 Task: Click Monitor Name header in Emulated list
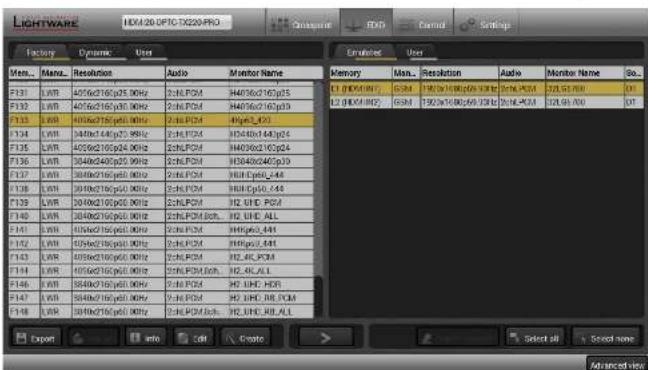[584, 73]
